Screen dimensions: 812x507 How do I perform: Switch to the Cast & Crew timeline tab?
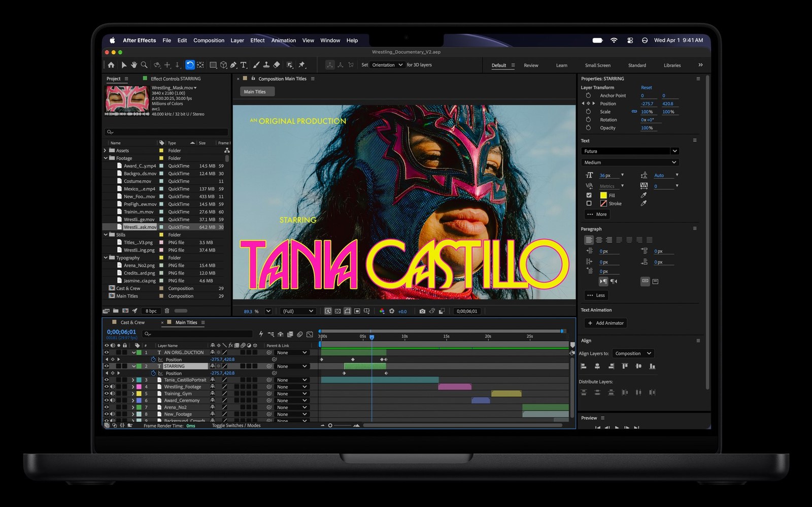[132, 322]
